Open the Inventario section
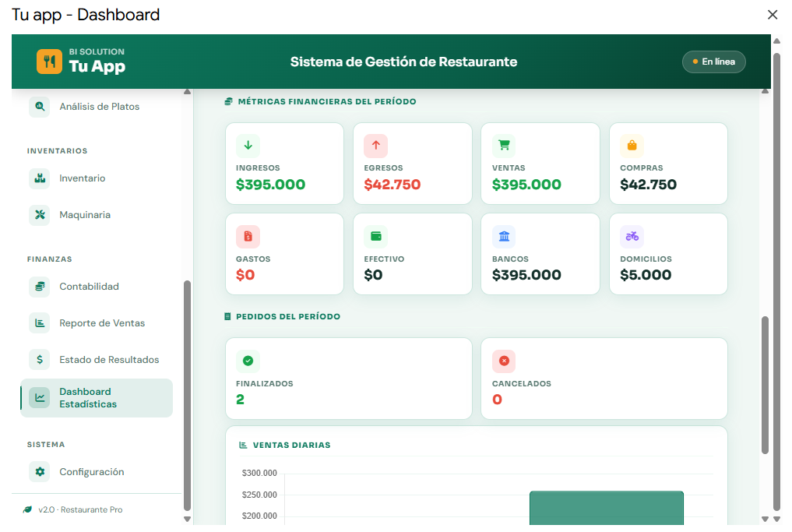 pyautogui.click(x=96, y=178)
